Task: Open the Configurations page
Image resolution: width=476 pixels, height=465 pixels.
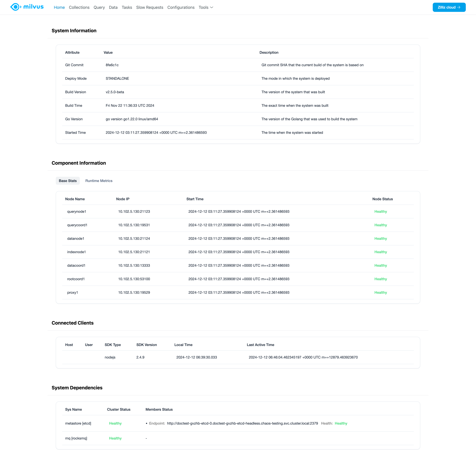Action: 181,7
